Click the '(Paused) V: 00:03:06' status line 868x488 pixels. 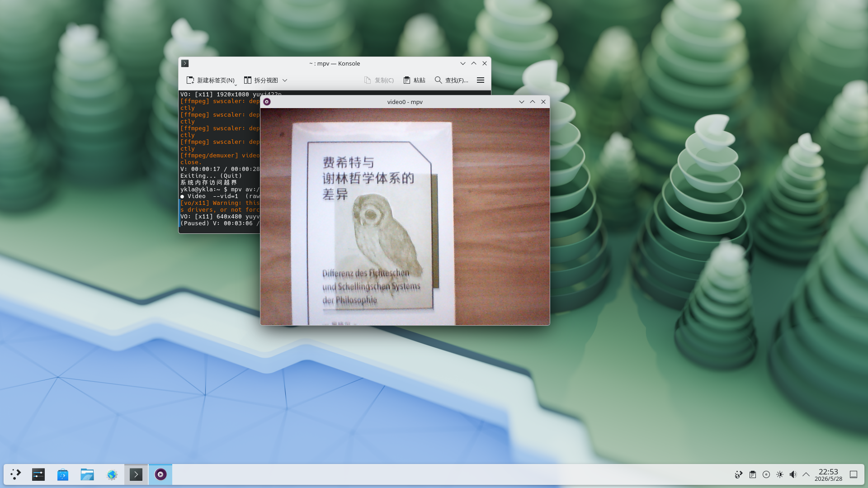click(220, 223)
